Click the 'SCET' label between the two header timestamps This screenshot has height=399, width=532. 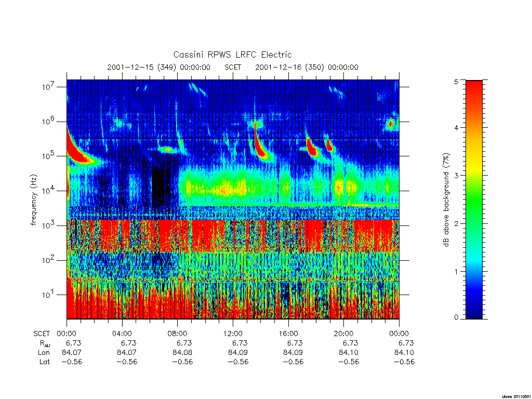(233, 67)
